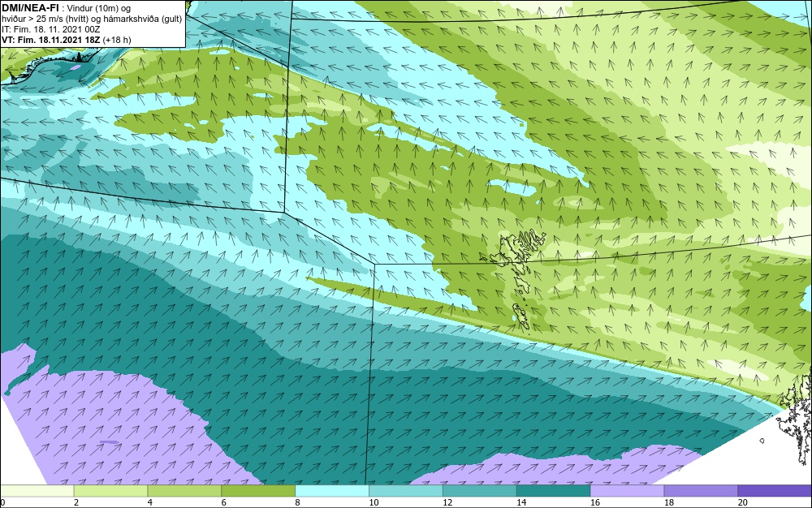
Task: Click the 10–12 m/s teal legend swatch
Action: tap(406, 491)
